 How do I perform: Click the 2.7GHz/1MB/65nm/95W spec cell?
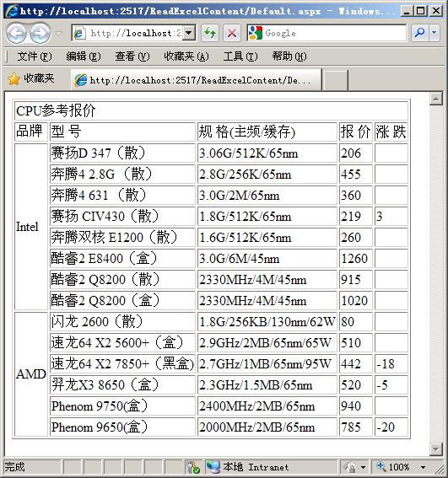[267, 363]
